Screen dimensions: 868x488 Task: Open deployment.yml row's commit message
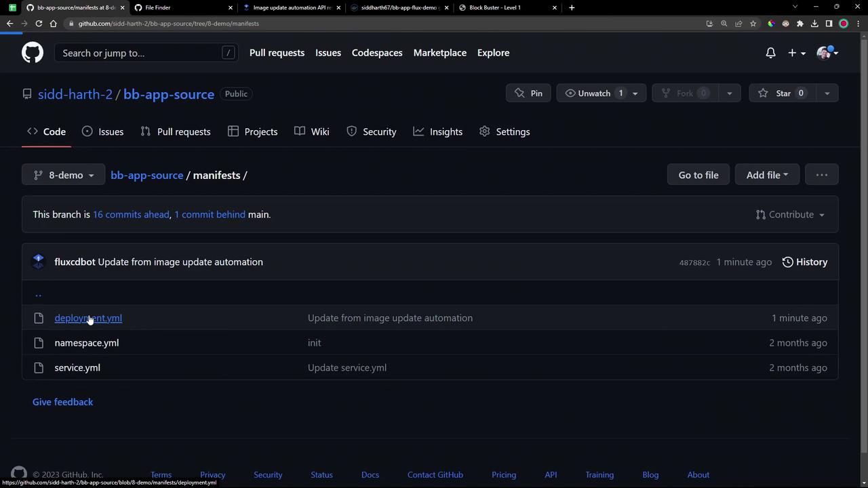coord(390,318)
